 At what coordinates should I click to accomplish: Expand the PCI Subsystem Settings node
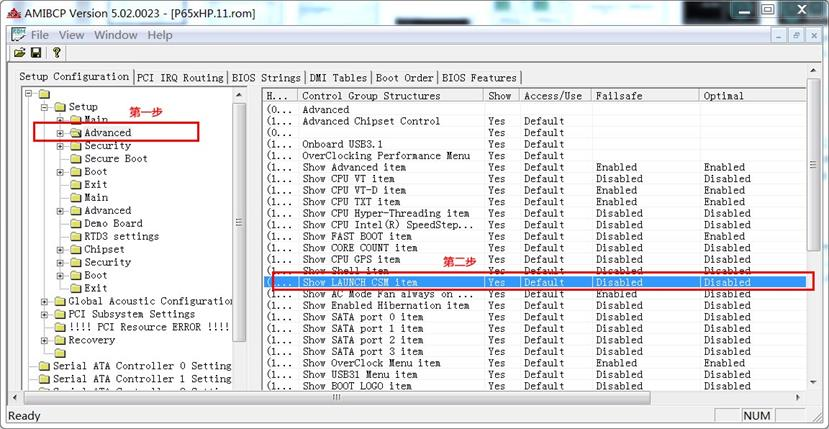[x=45, y=315]
